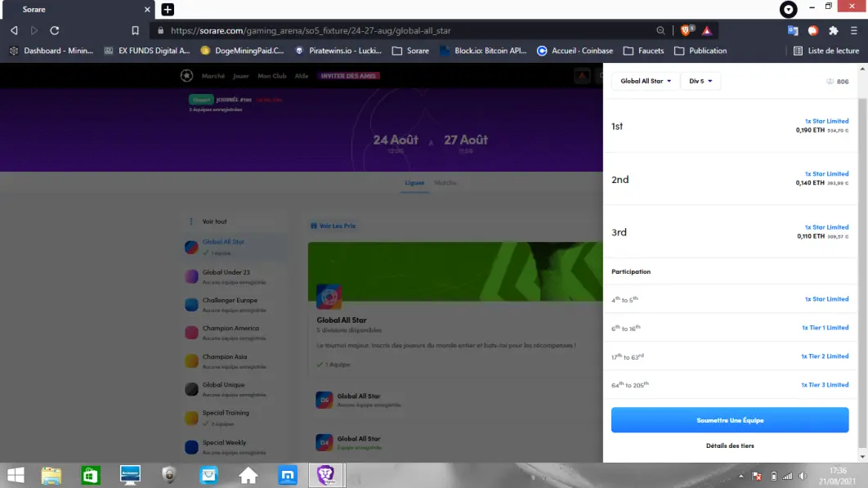Open Brave browser taskbar icon
This screenshot has width=868, height=488.
(327, 475)
